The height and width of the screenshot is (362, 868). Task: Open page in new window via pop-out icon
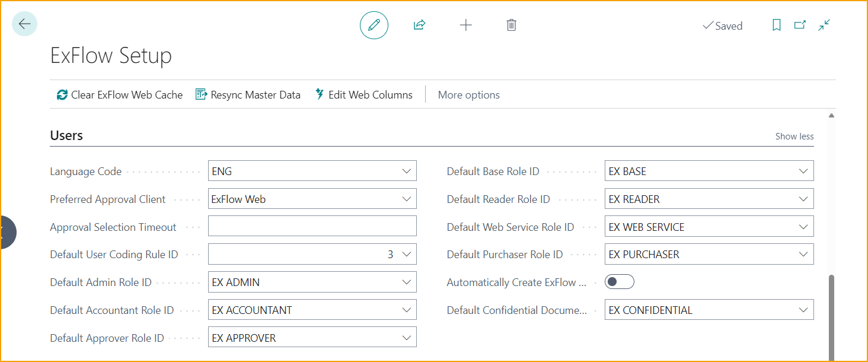[800, 26]
